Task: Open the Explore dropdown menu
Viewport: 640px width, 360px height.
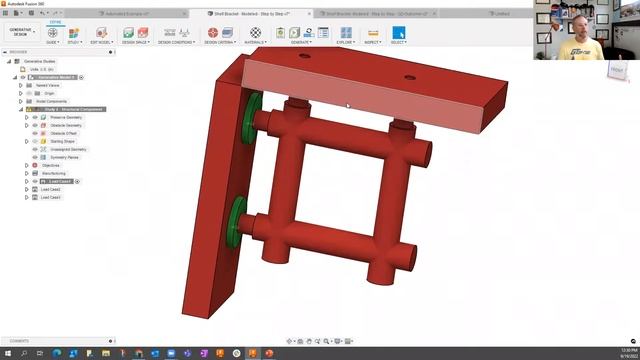Action: pyautogui.click(x=346, y=42)
